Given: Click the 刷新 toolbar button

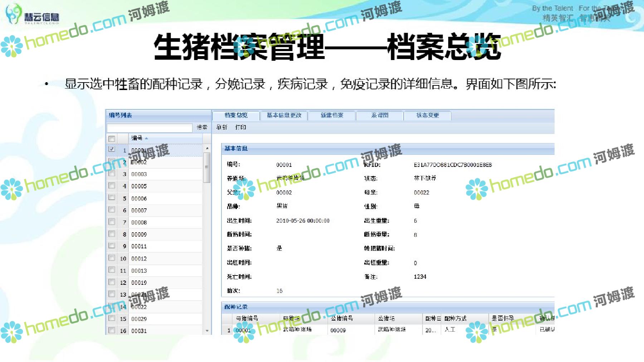Looking at the screenshot, I should [221, 127].
